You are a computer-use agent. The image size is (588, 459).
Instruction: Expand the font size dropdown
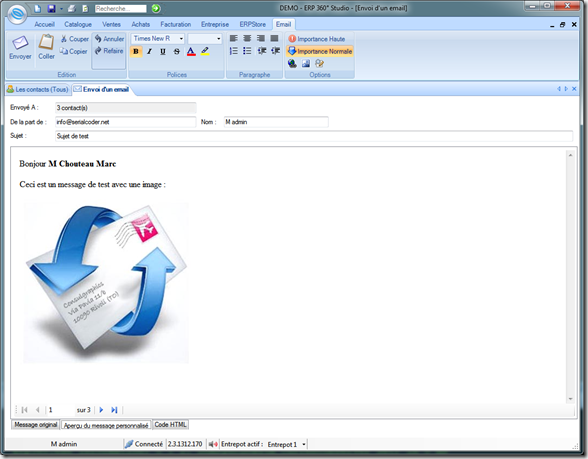(219, 39)
